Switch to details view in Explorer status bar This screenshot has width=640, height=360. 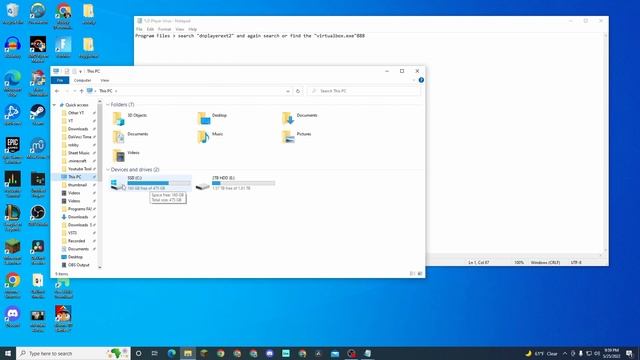[x=412, y=273]
